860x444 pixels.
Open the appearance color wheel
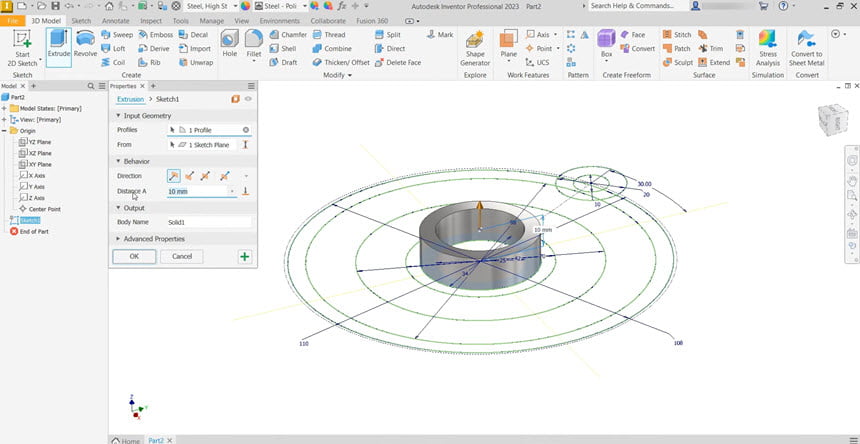pyautogui.click(x=245, y=5)
